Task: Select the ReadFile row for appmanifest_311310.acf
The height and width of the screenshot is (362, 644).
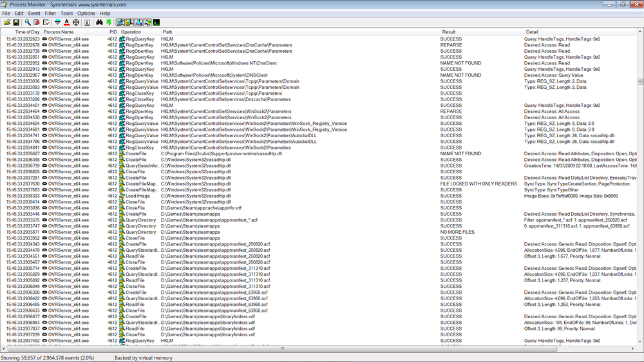Action: (x=319, y=280)
